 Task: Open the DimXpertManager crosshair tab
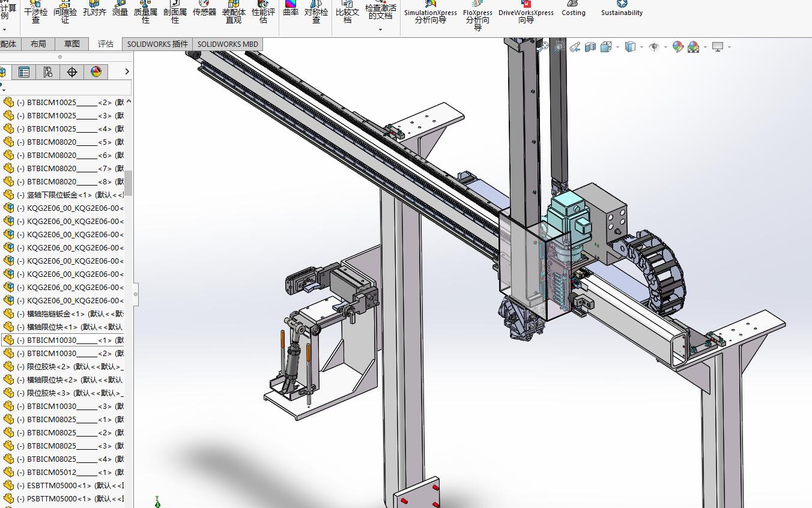pos(72,72)
